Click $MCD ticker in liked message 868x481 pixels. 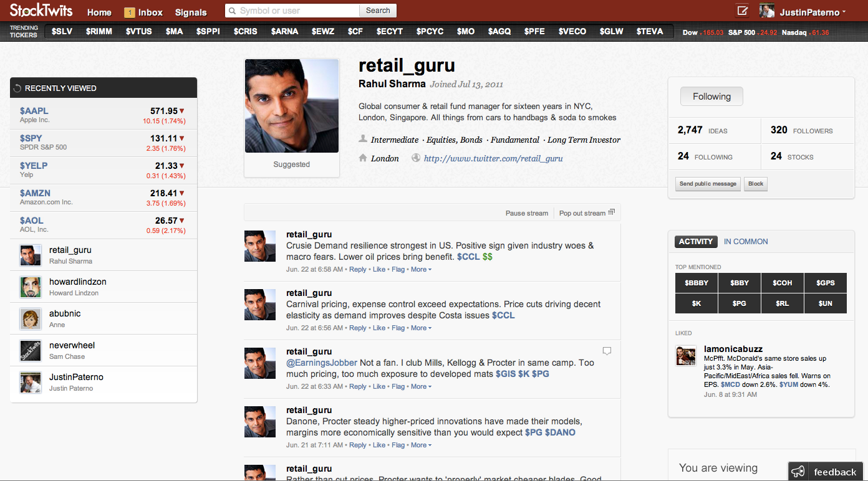[730, 384]
